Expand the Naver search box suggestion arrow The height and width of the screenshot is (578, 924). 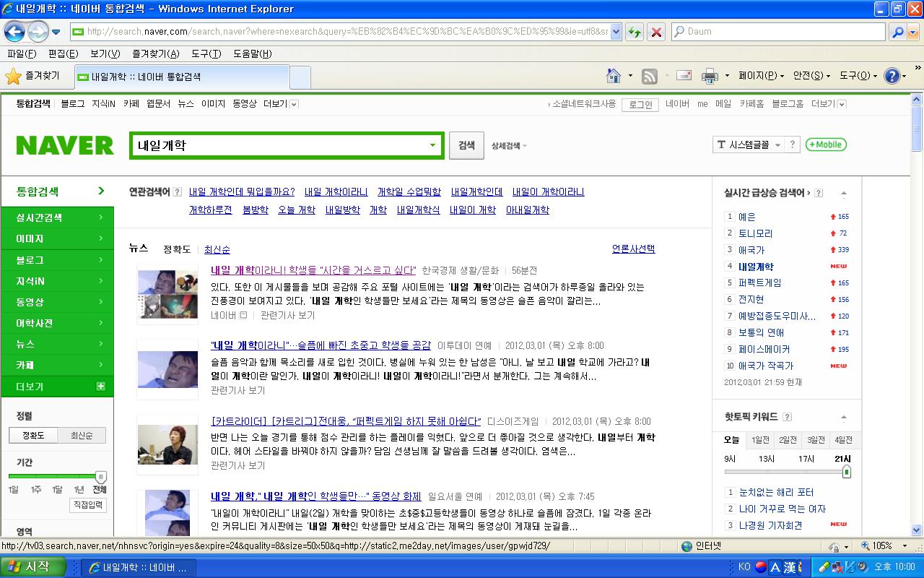click(433, 145)
